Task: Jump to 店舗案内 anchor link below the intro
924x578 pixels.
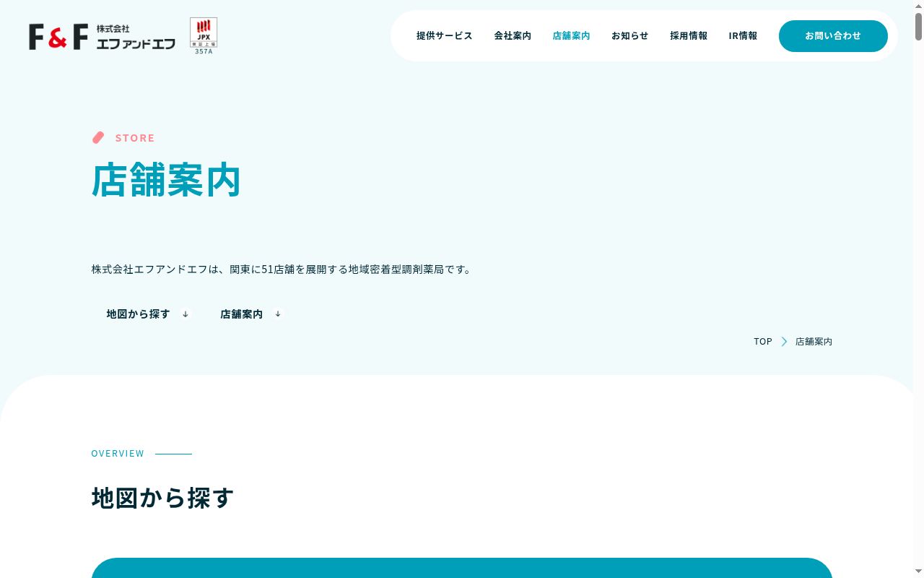Action: (241, 314)
